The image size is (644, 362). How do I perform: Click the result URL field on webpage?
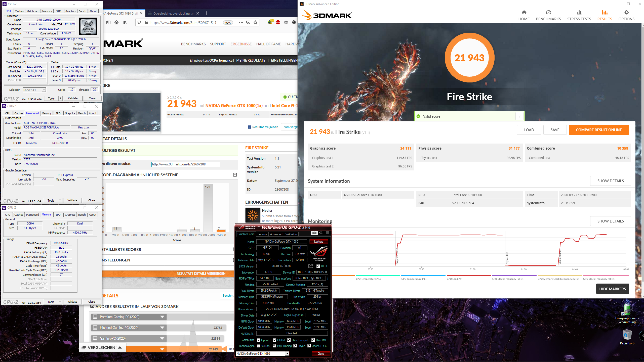click(x=186, y=164)
